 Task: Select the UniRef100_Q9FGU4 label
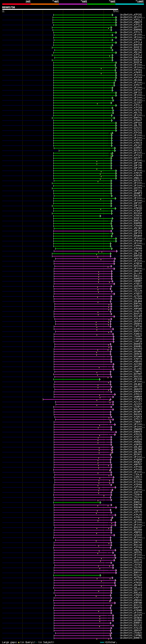coord(131,123)
